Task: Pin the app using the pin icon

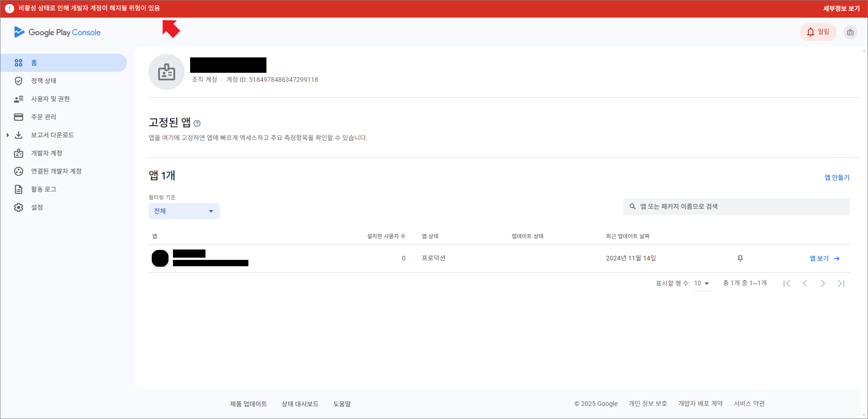Action: coord(740,258)
